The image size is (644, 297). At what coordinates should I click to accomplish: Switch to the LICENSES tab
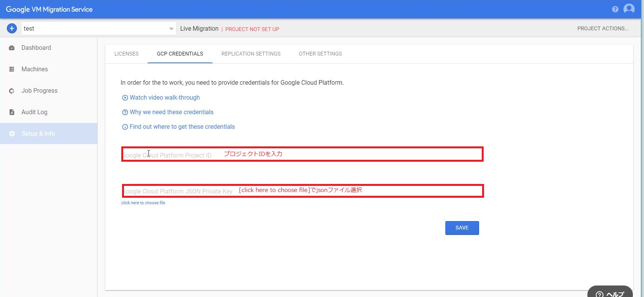(x=126, y=54)
